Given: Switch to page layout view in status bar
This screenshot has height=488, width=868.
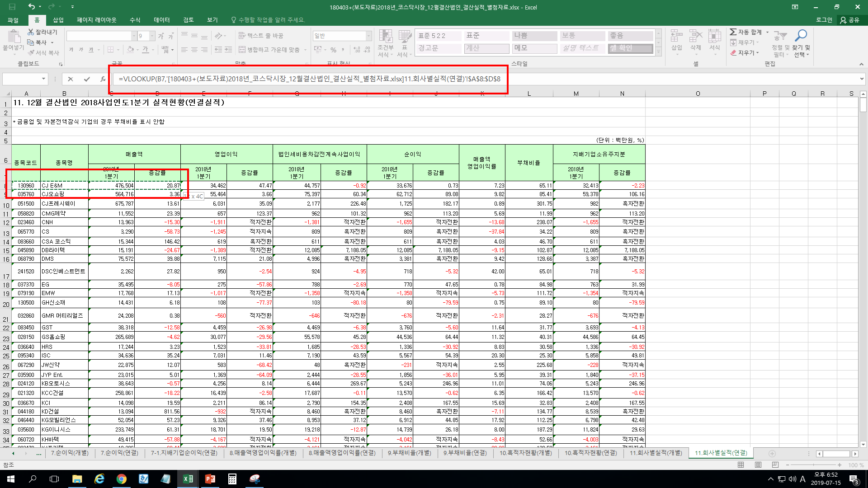Looking at the screenshot, I should (x=758, y=465).
